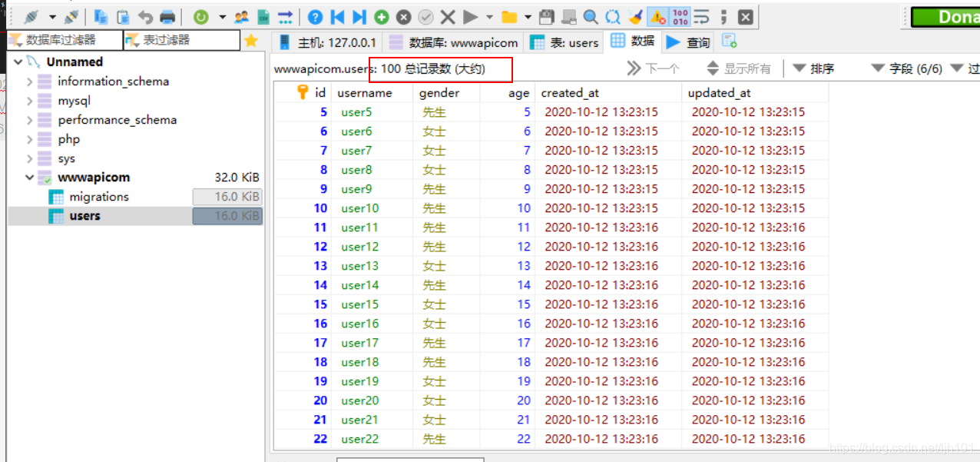Open the 排序 dropdown
Image resolution: width=980 pixels, height=462 pixels.
pyautogui.click(x=813, y=68)
